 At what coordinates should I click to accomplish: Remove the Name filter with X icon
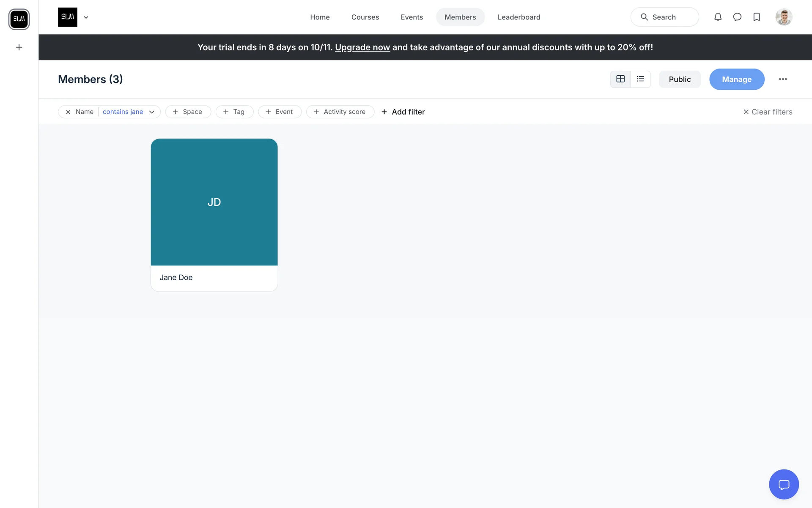pyautogui.click(x=68, y=112)
